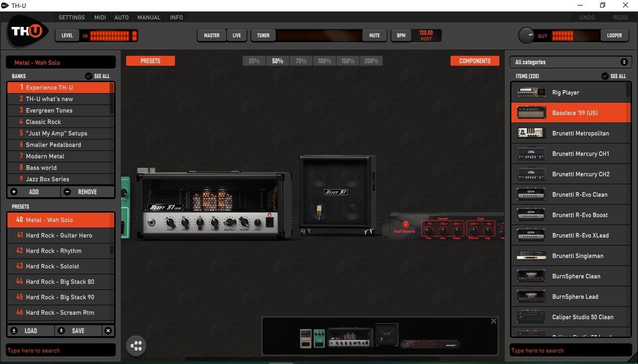Click ADD to add a bank
This screenshot has width=638, height=364.
(x=33, y=192)
